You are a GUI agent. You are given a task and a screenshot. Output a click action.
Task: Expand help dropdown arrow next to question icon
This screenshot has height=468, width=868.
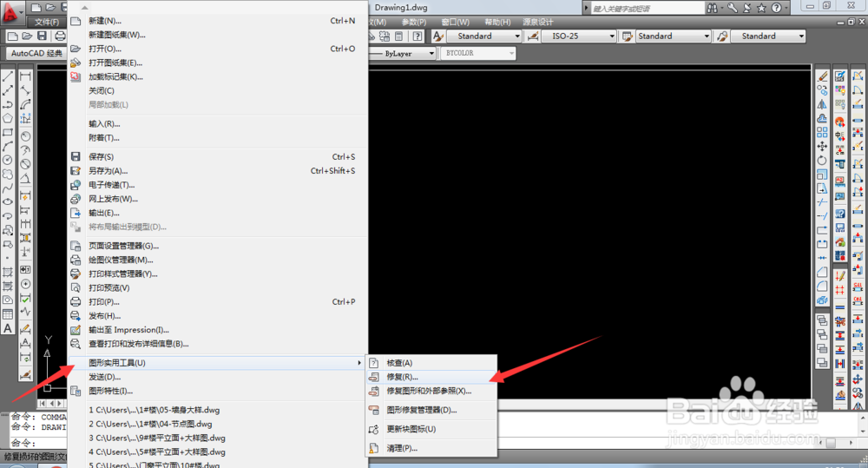[x=786, y=8]
